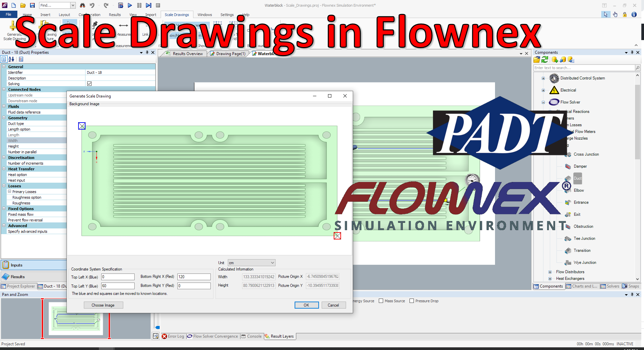Click the search magnifier in Components panel
This screenshot has height=350, width=644.
tap(638, 68)
